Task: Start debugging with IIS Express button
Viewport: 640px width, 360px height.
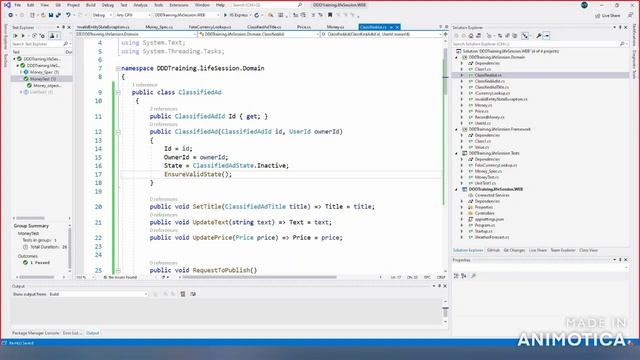Action: (x=236, y=15)
